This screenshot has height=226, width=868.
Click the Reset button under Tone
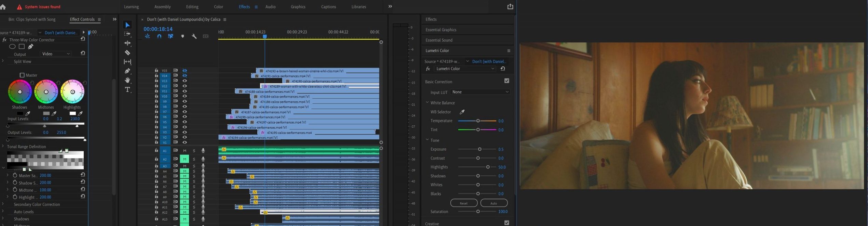pos(464,203)
